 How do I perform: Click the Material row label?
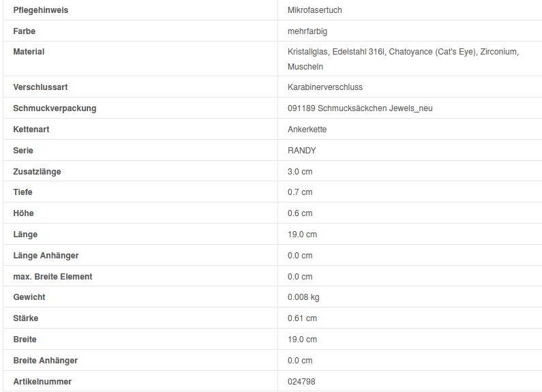click(29, 52)
